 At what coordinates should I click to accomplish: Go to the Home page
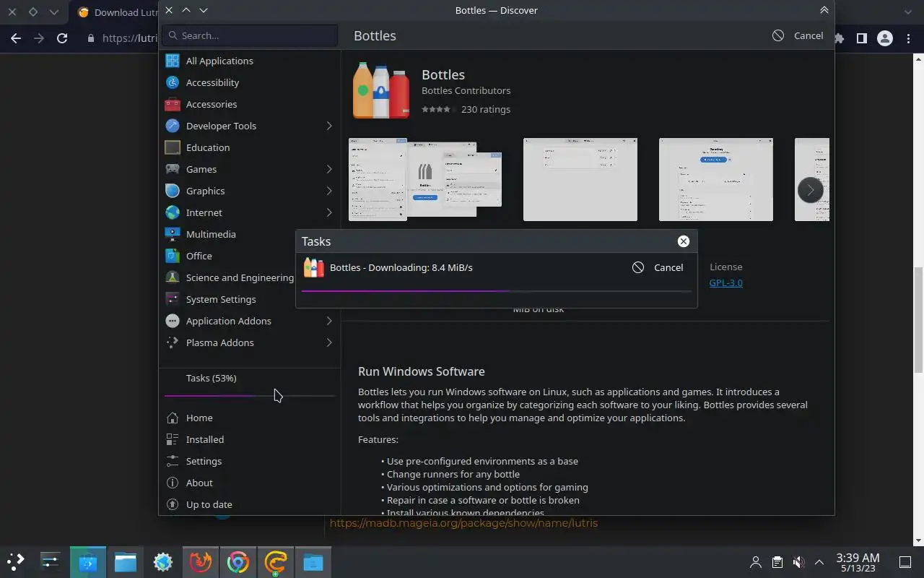[249, 418]
